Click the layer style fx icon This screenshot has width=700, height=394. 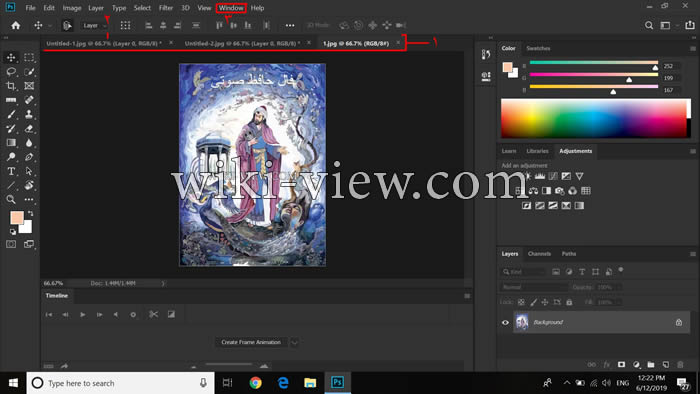[x=607, y=365]
